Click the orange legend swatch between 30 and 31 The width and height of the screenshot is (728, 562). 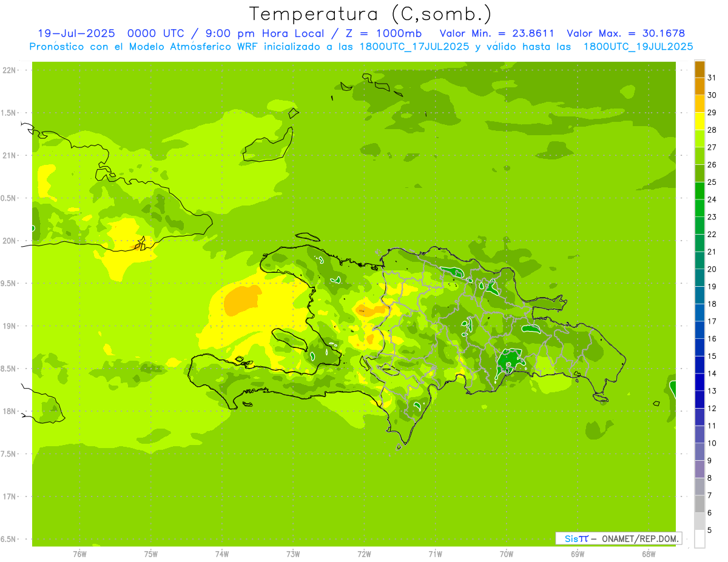point(699,87)
